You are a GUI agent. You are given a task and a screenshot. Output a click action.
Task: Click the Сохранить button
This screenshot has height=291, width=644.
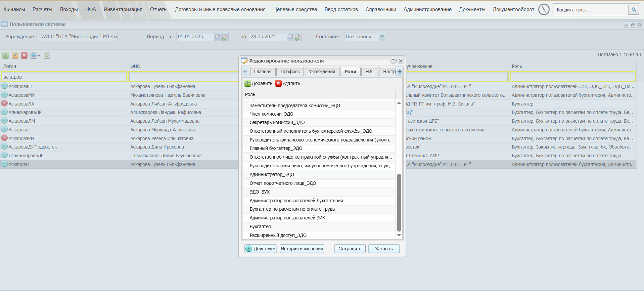coord(350,249)
